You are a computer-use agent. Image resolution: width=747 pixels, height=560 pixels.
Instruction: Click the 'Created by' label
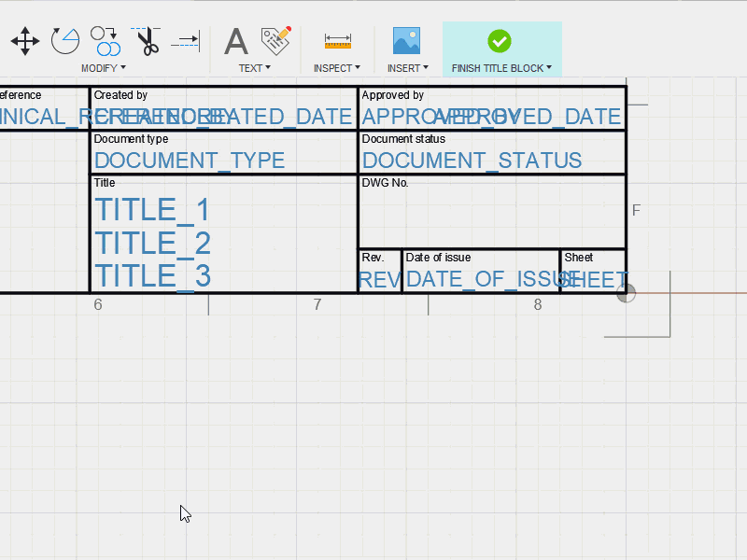(x=120, y=95)
